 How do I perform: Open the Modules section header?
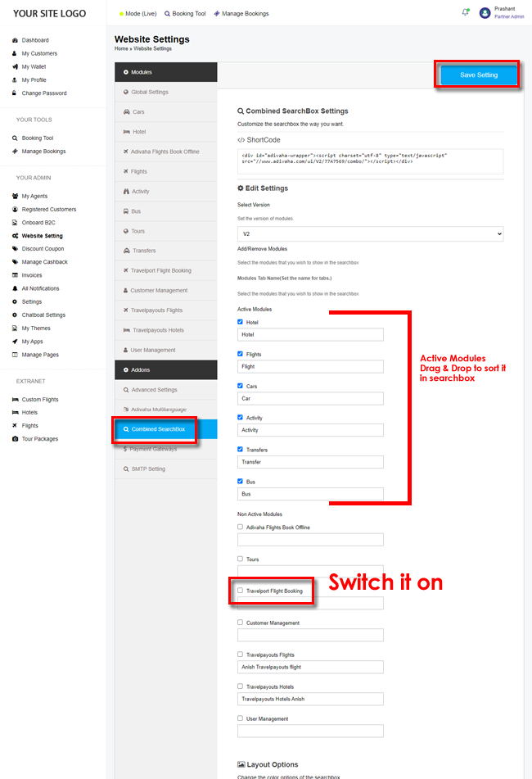coord(166,72)
